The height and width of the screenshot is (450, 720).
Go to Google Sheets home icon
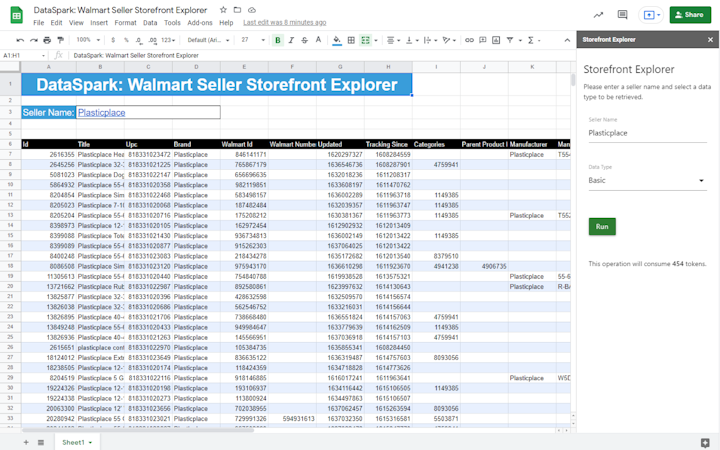click(17, 15)
